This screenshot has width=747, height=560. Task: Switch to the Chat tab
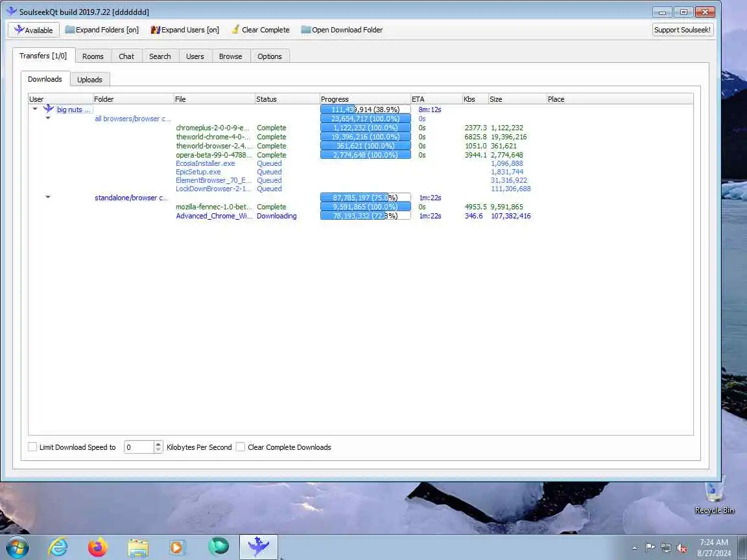coord(126,56)
